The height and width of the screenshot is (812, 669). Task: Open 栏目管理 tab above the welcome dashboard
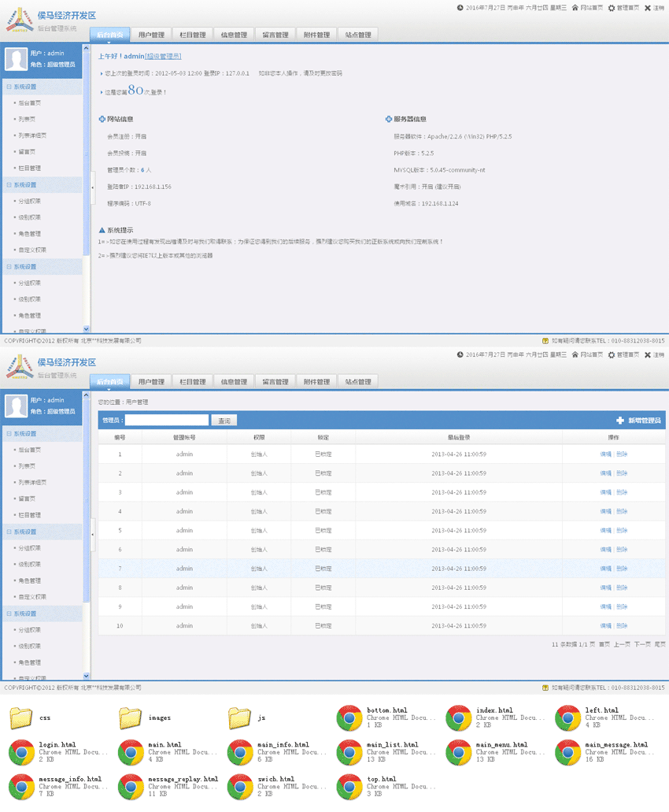pyautogui.click(x=193, y=35)
